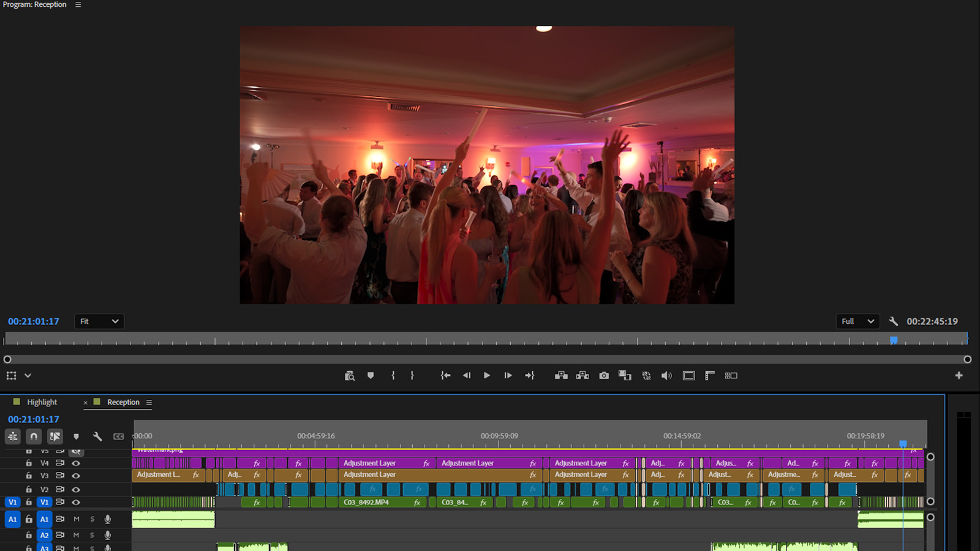Step forward one frame
Image resolution: width=980 pixels, height=551 pixels.
508,375
